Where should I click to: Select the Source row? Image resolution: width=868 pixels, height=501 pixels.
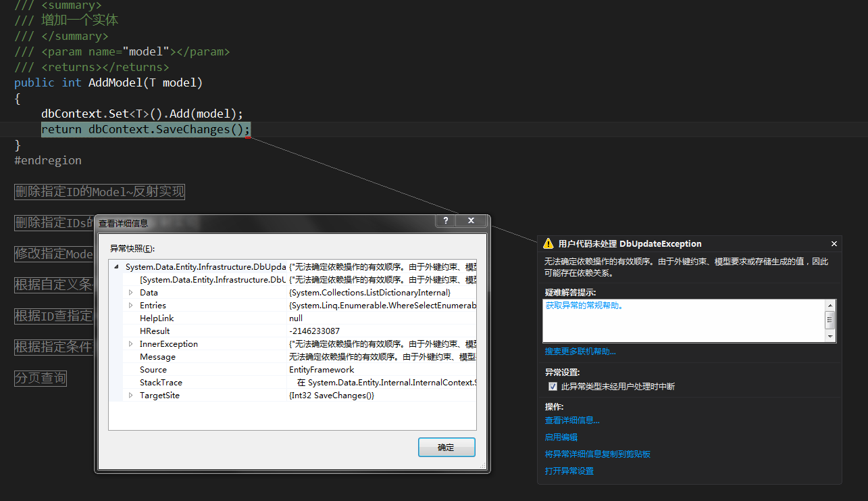coord(292,370)
